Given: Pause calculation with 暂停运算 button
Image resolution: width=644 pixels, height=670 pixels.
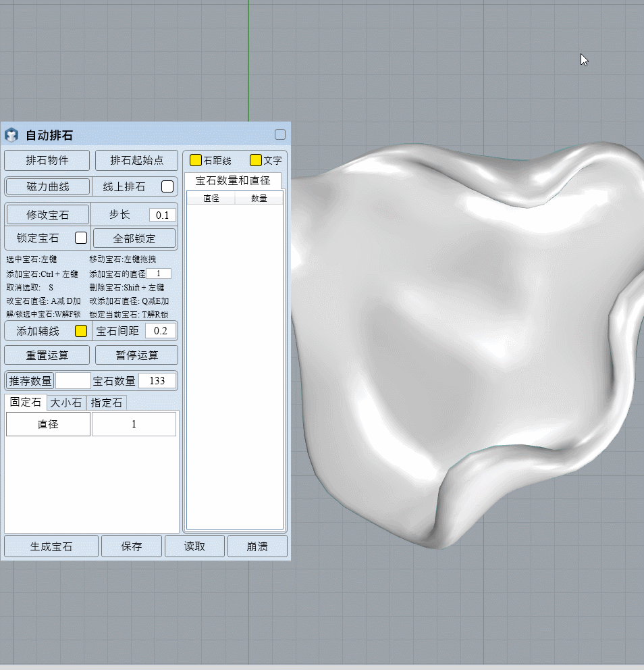Looking at the screenshot, I should pyautogui.click(x=137, y=355).
